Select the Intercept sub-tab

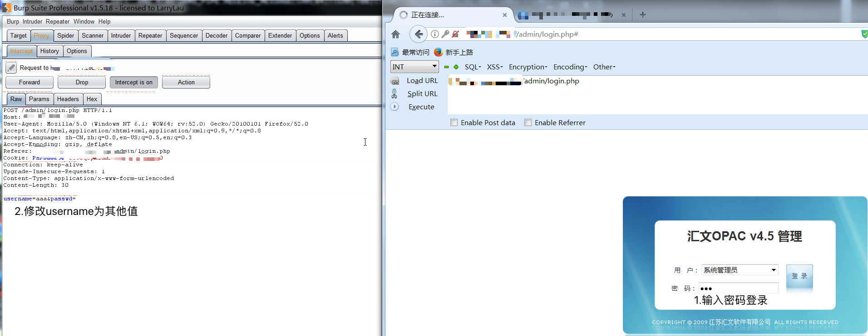[22, 51]
